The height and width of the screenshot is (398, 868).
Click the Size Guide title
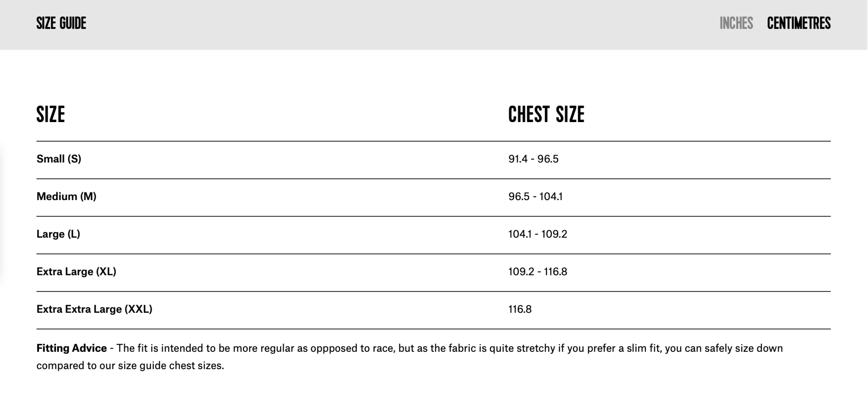61,23
